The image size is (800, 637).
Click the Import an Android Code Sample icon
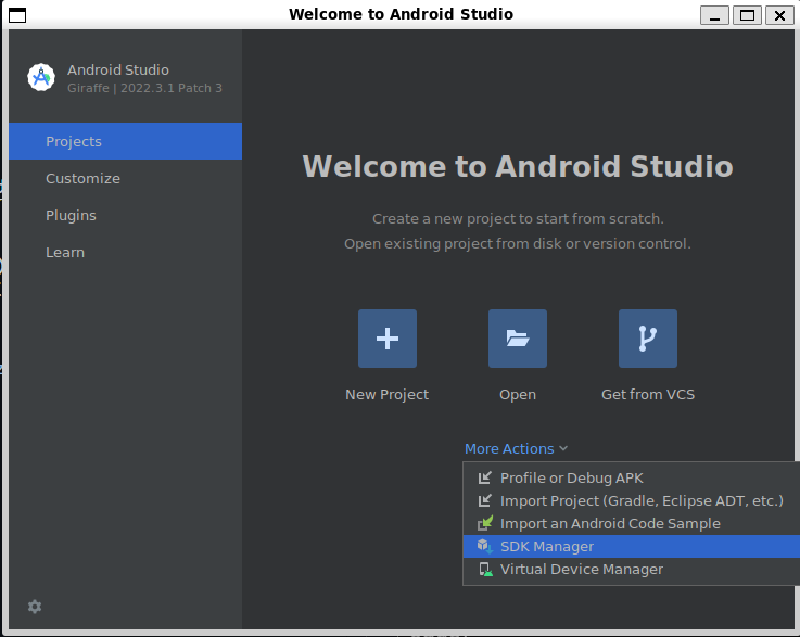[x=484, y=523]
